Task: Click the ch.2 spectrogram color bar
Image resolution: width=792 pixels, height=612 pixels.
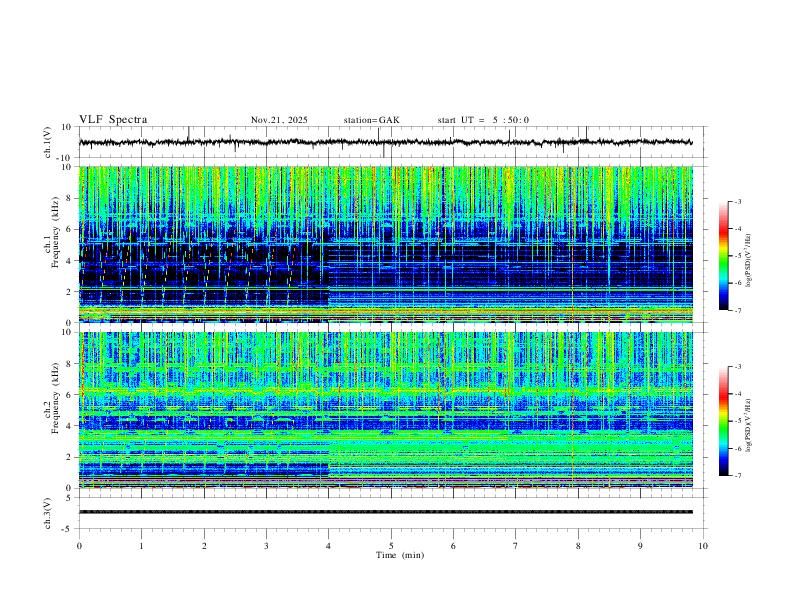Action: point(724,421)
